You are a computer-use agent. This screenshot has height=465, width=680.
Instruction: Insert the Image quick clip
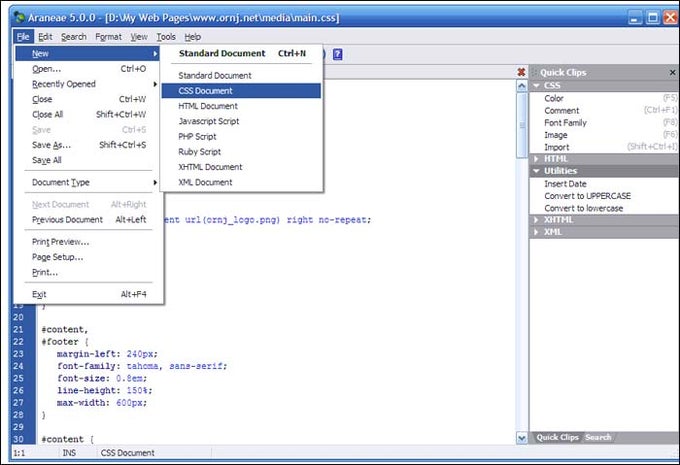pyautogui.click(x=604, y=135)
